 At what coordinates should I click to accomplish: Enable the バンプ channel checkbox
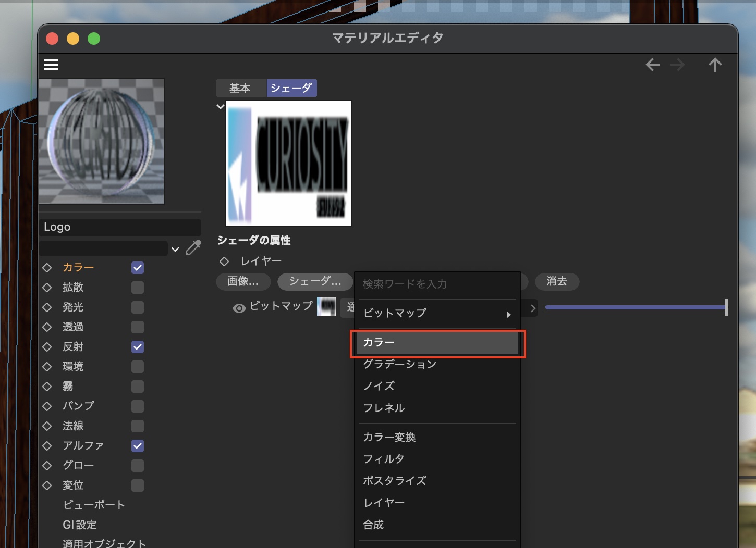click(138, 406)
